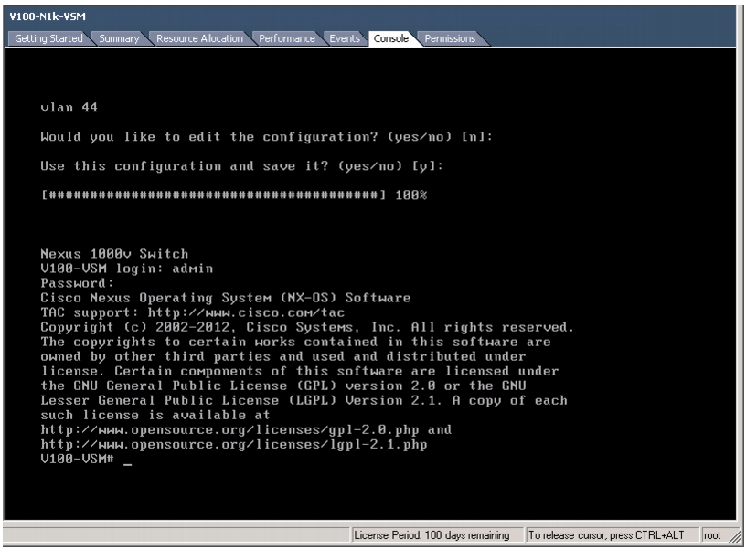The image size is (746, 560).
Task: Click the 'root' status bar entry
Action: [x=712, y=535]
